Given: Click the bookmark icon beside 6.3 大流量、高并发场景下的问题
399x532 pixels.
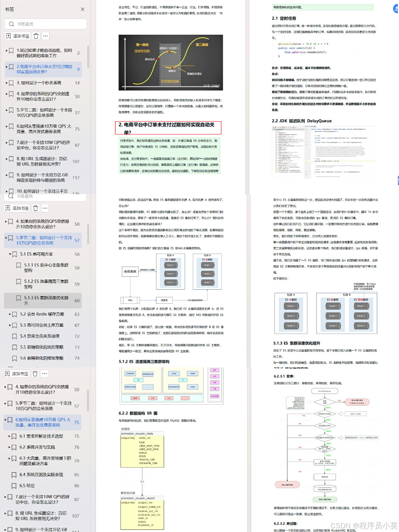Looking at the screenshot, I should pyautogui.click(x=14, y=458).
